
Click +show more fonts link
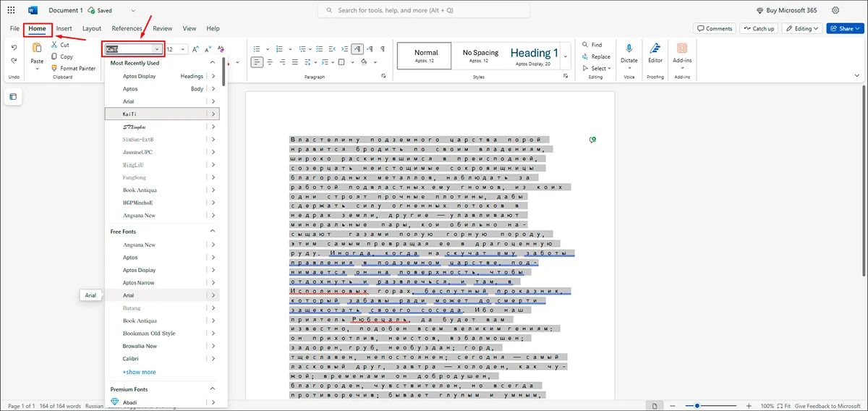click(x=139, y=372)
